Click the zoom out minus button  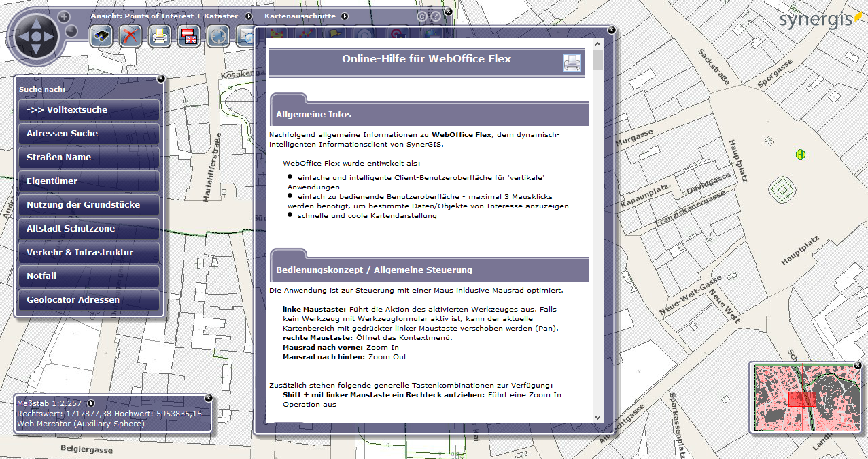pos(71,31)
